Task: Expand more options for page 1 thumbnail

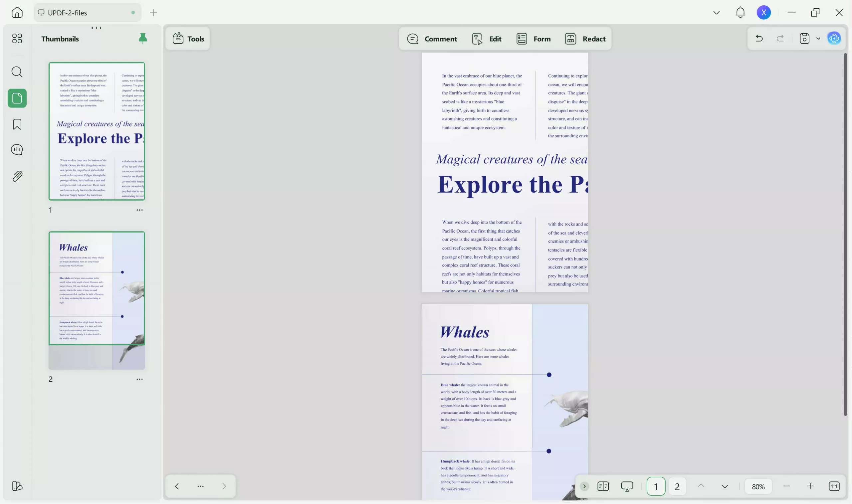Action: pos(139,210)
